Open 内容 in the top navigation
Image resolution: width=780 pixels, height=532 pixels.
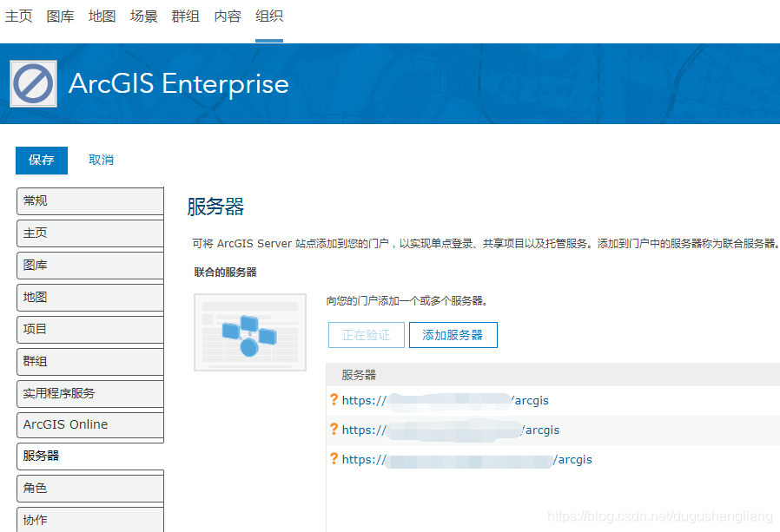click(228, 16)
